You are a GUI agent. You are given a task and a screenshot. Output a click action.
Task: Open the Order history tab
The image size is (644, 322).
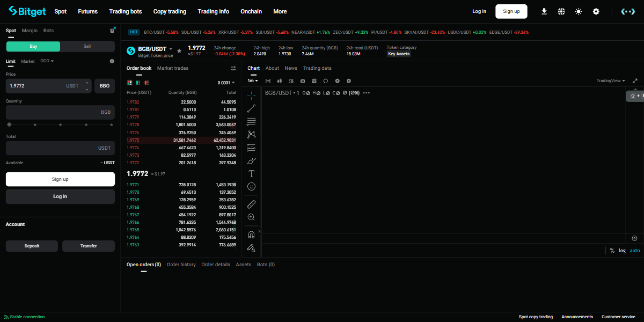point(181,265)
